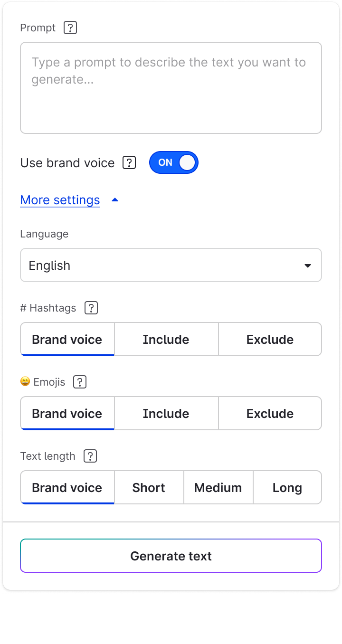Click the More settings link
Viewport: 342px width, 644px height.
[60, 200]
